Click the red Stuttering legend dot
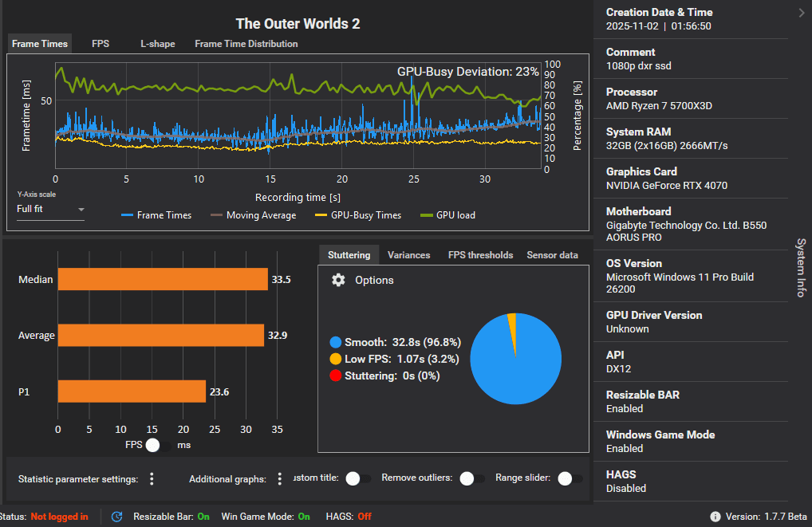The width and height of the screenshot is (812, 527). [336, 376]
